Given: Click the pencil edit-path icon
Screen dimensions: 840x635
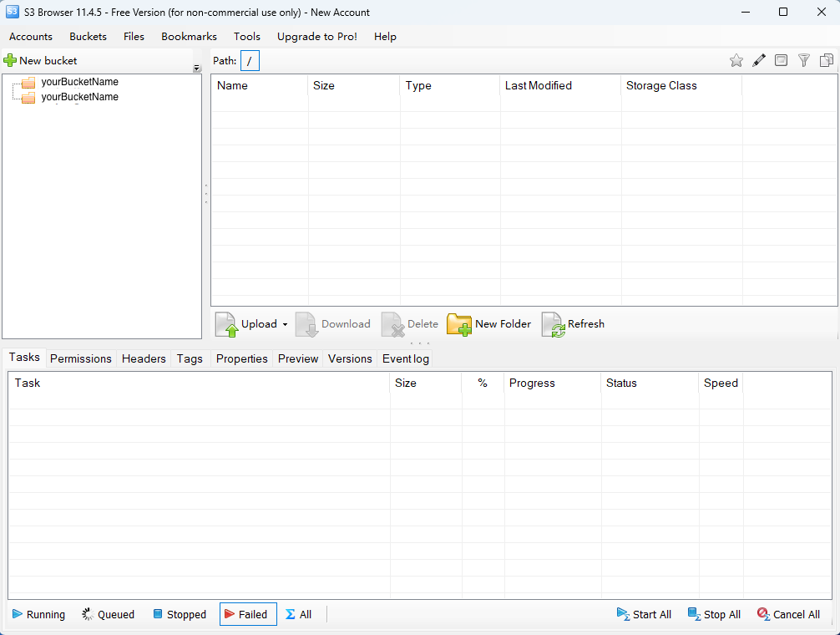Looking at the screenshot, I should [758, 60].
